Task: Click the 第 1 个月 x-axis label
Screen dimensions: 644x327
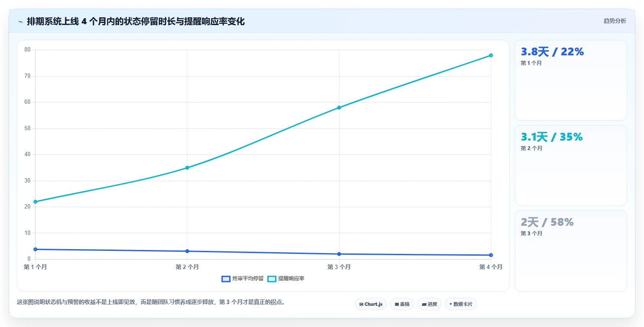Action: tap(35, 267)
